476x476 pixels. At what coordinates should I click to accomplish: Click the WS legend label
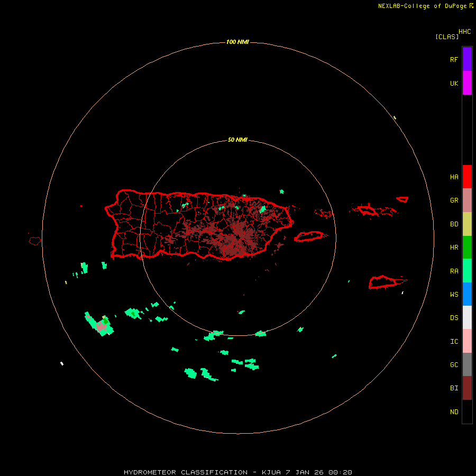[454, 295]
